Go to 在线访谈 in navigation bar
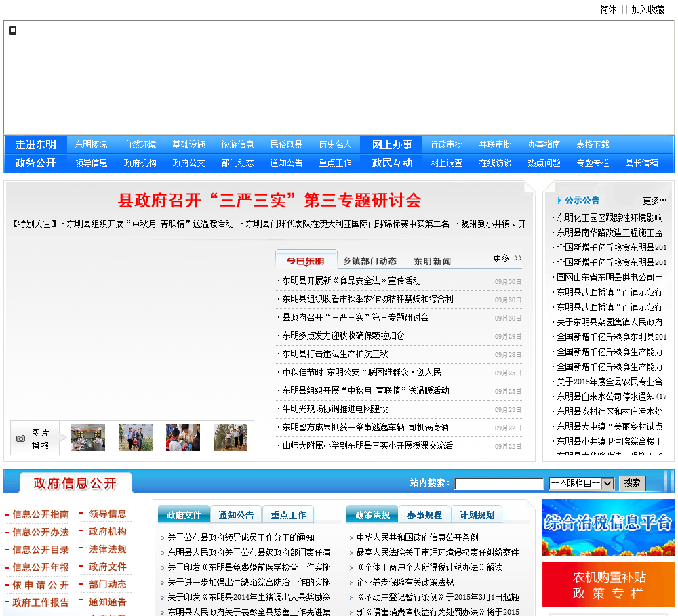The width and height of the screenshot is (678, 616). point(495,163)
